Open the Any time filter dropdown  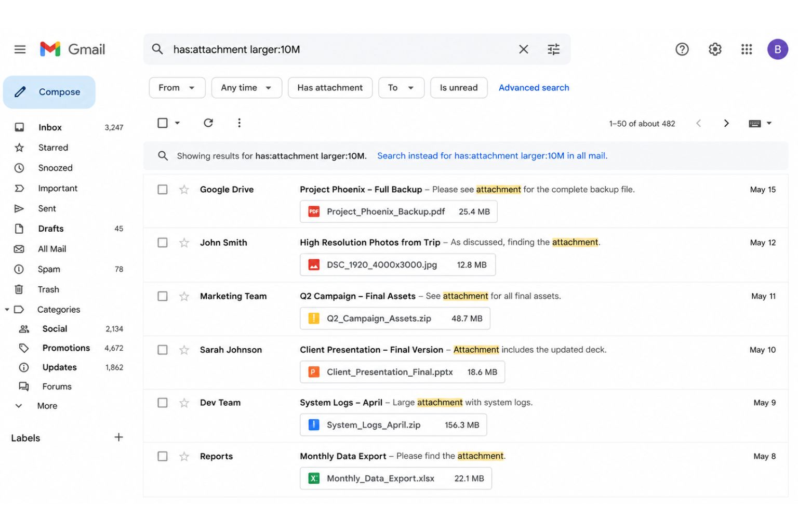click(x=246, y=88)
